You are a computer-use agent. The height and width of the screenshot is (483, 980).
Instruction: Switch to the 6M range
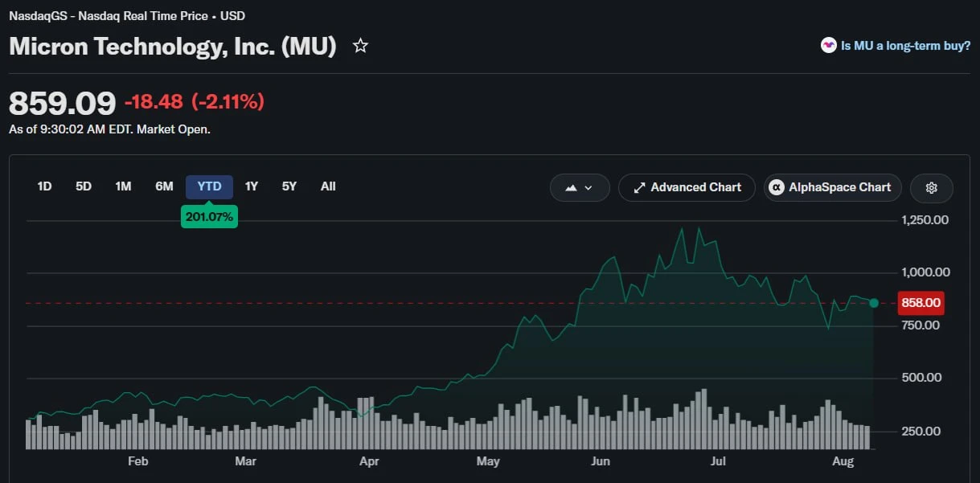164,186
